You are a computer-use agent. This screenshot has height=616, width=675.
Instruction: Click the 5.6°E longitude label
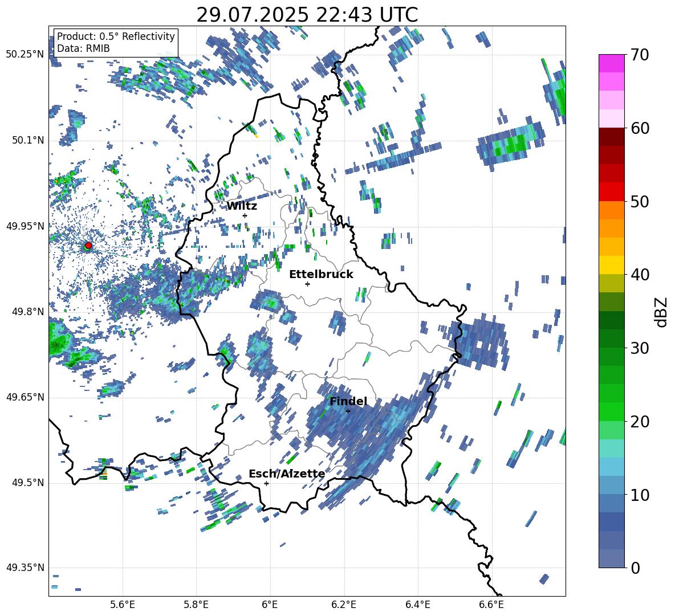pyautogui.click(x=123, y=605)
